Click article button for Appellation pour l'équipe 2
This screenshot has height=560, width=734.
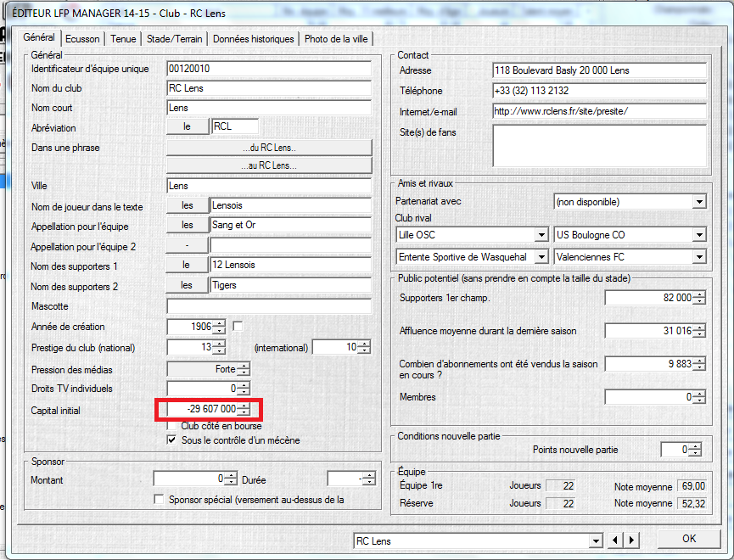click(188, 245)
